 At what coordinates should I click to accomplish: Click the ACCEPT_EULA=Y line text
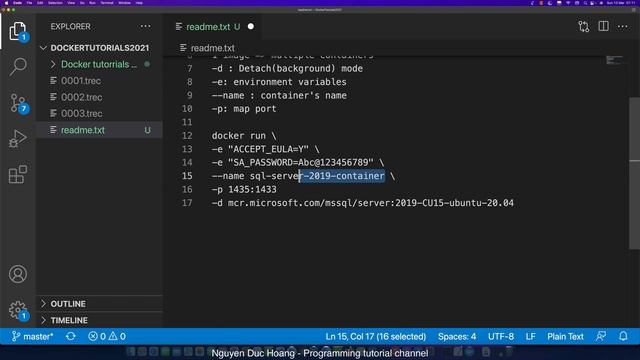(x=265, y=149)
